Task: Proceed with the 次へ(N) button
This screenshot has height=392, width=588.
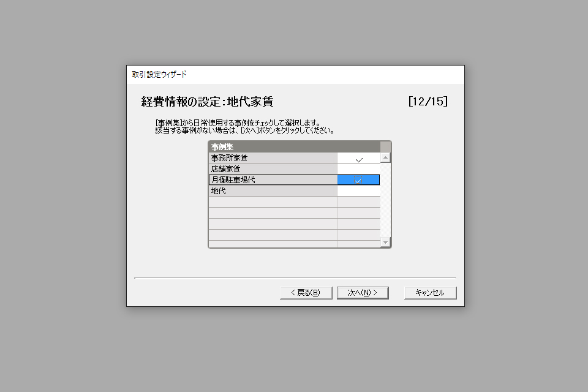Action: (363, 293)
